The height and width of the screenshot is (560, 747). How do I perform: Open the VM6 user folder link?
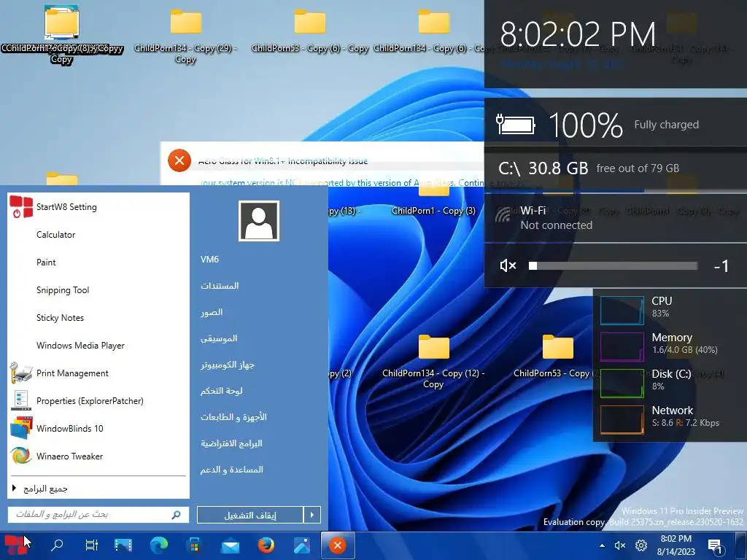(x=209, y=260)
